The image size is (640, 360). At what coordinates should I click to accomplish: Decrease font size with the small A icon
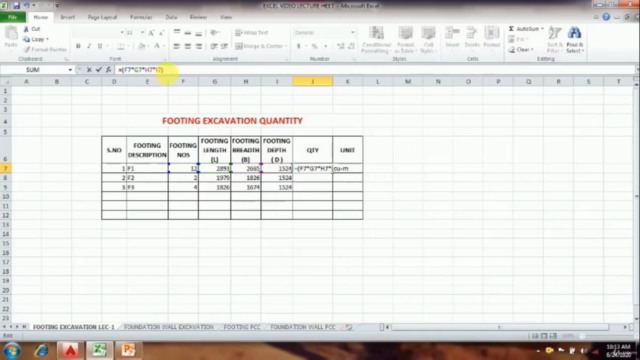click(x=161, y=33)
